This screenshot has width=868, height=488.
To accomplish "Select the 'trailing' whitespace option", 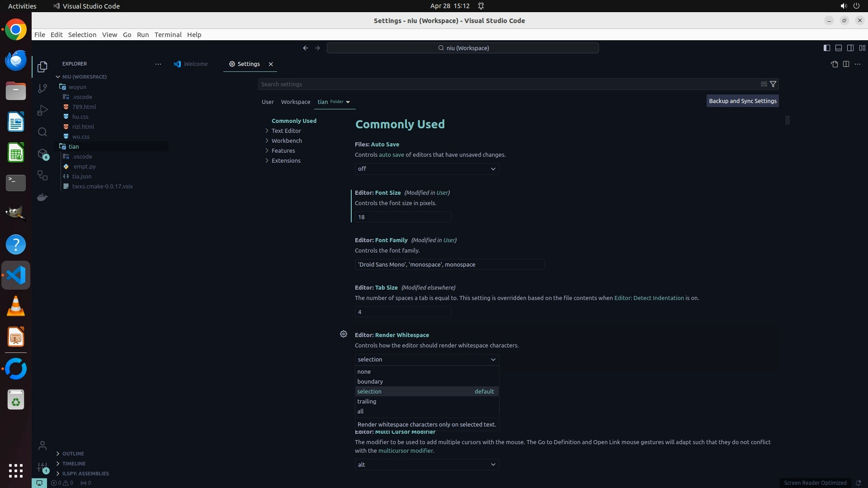I will pos(367,401).
